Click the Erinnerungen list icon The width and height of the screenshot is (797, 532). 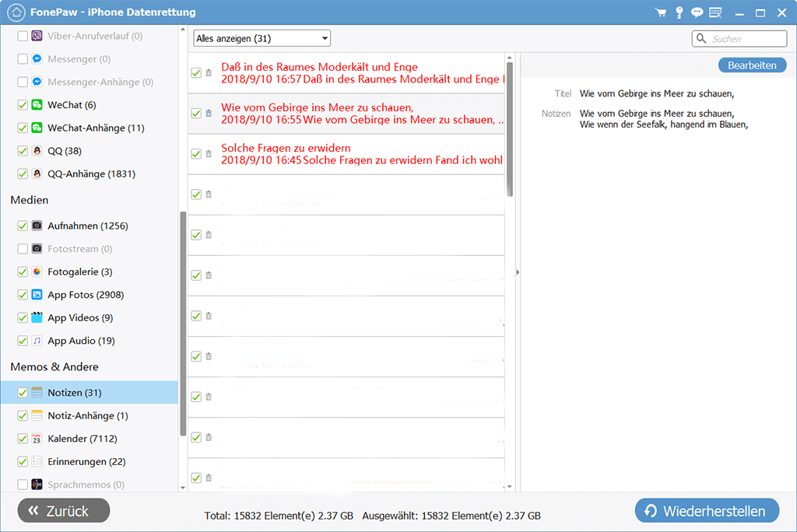[37, 461]
